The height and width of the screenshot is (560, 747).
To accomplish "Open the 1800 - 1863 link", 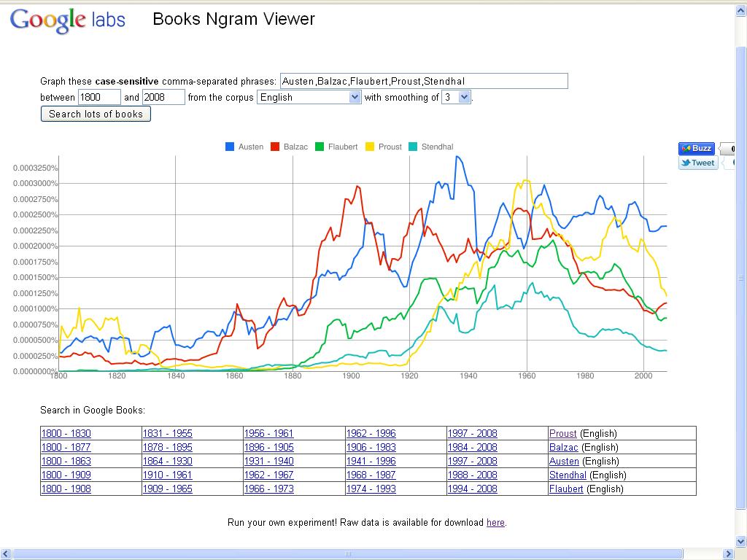I will (x=66, y=461).
